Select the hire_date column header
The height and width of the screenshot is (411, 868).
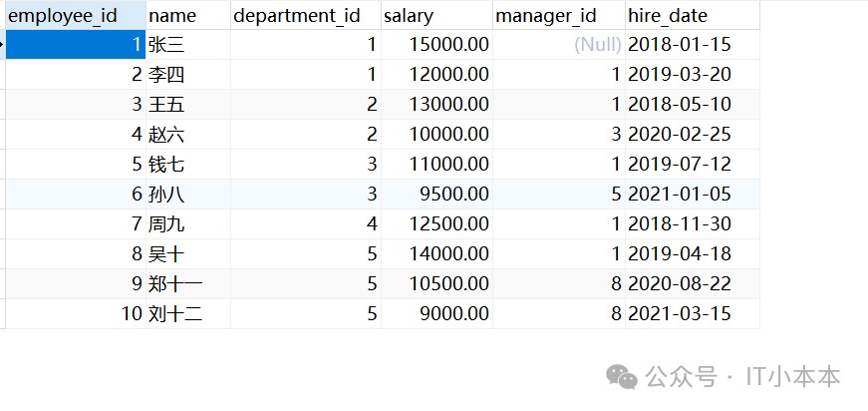pos(693,16)
